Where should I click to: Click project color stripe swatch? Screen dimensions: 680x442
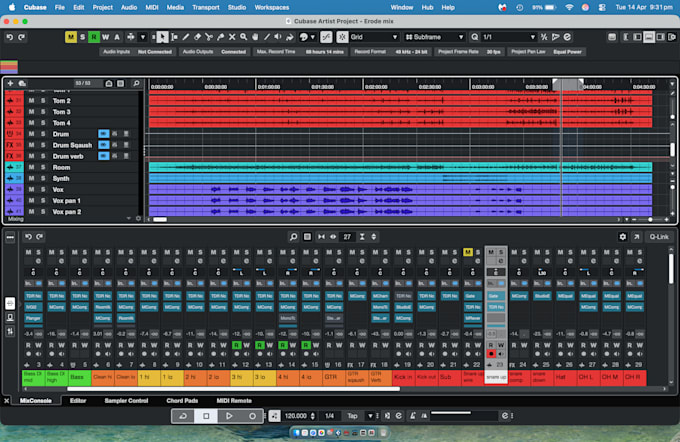pos(9,67)
